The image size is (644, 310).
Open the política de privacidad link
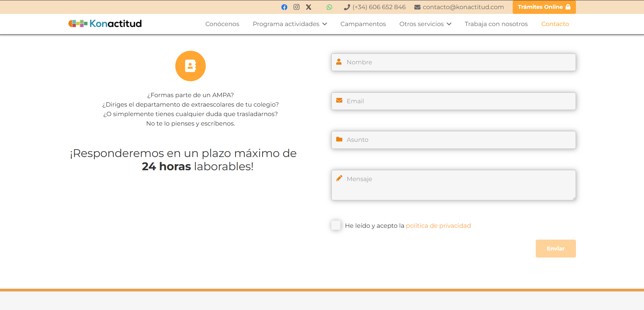pos(438,226)
